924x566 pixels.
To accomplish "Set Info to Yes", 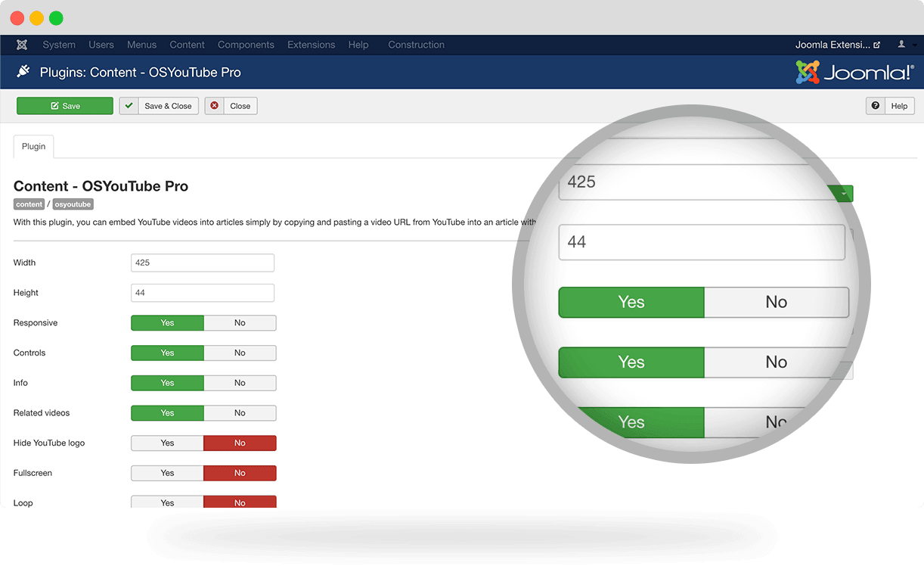I will pos(167,383).
